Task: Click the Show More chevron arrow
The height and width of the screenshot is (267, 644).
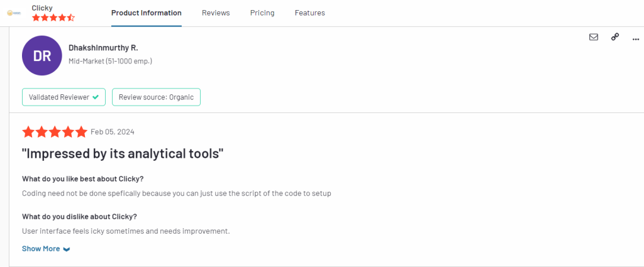Action: tap(67, 249)
